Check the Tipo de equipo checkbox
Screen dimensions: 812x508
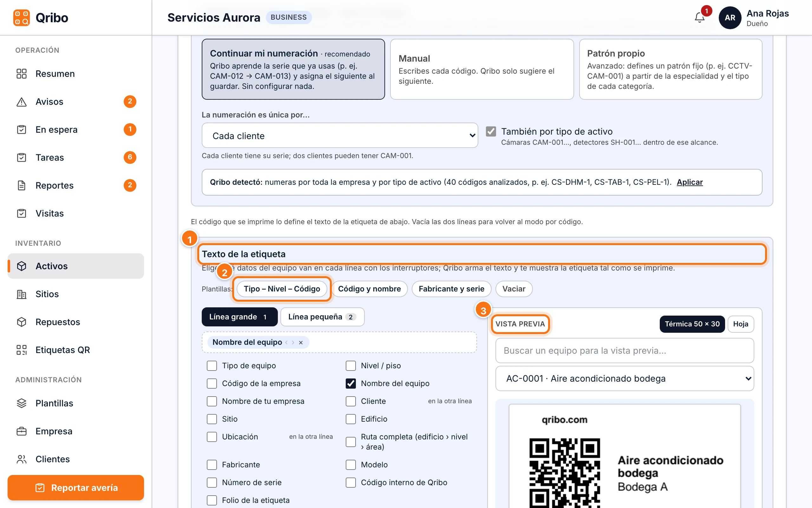[212, 365]
